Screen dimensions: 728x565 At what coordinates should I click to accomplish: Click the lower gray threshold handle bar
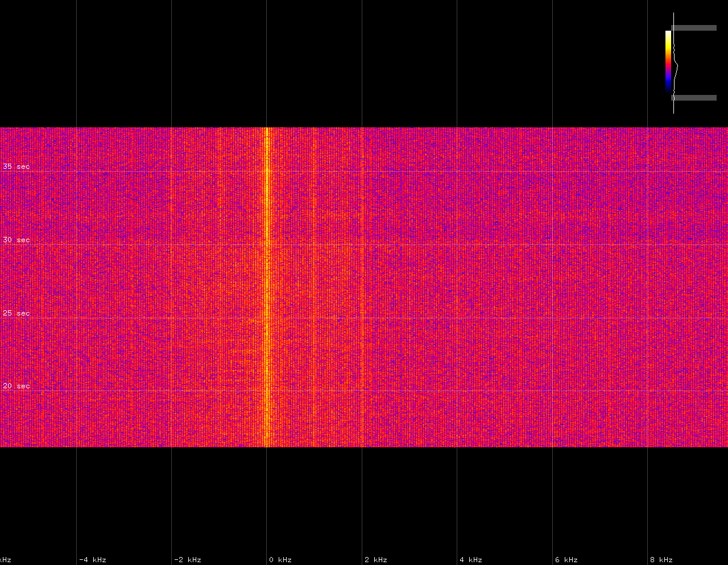pos(693,98)
